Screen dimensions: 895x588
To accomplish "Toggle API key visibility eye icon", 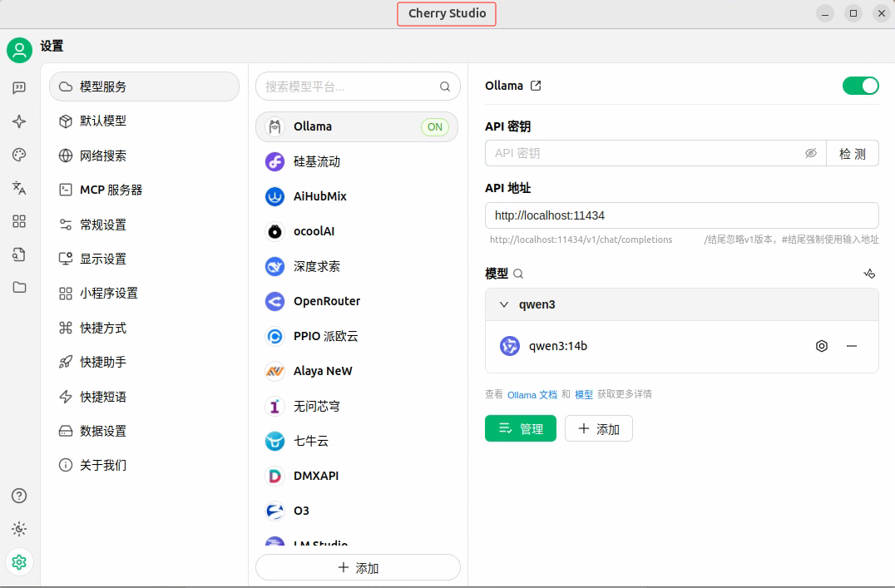I will point(810,153).
